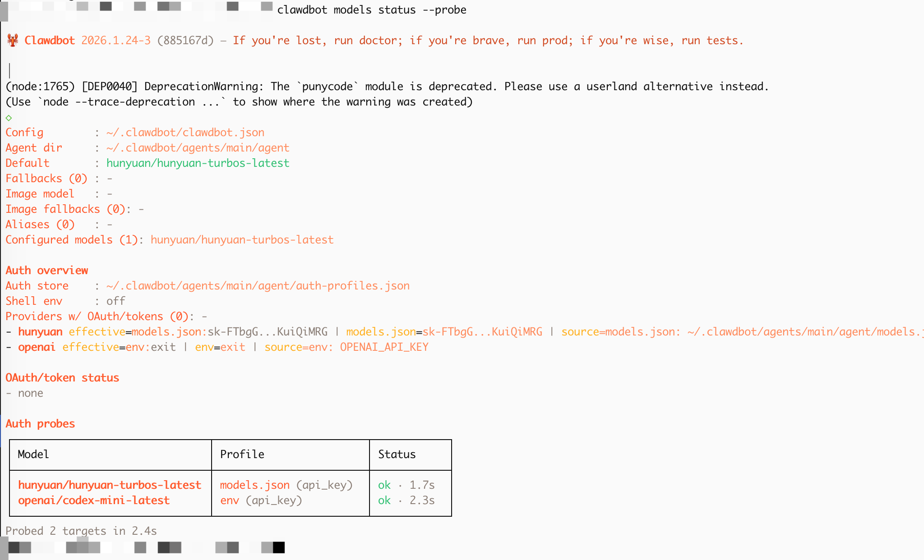The height and width of the screenshot is (560, 924).
Task: Click the green diamond marker above Config
Action: coord(9,118)
